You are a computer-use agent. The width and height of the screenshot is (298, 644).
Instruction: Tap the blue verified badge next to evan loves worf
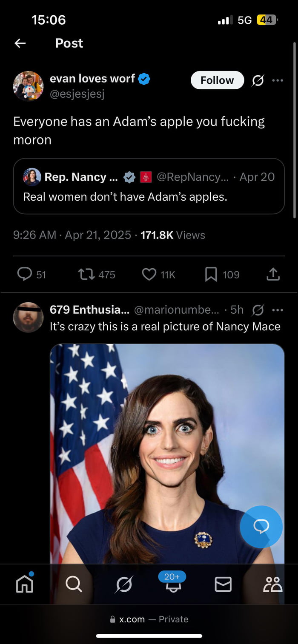143,78
